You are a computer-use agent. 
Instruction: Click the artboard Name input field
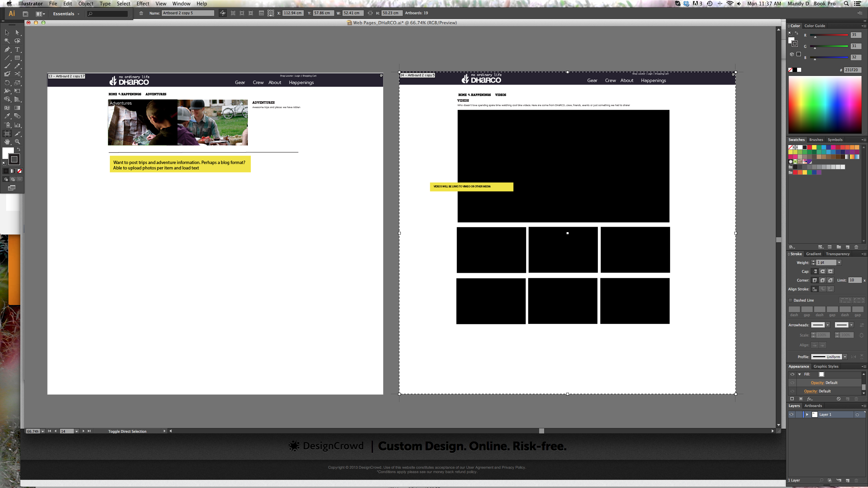188,13
